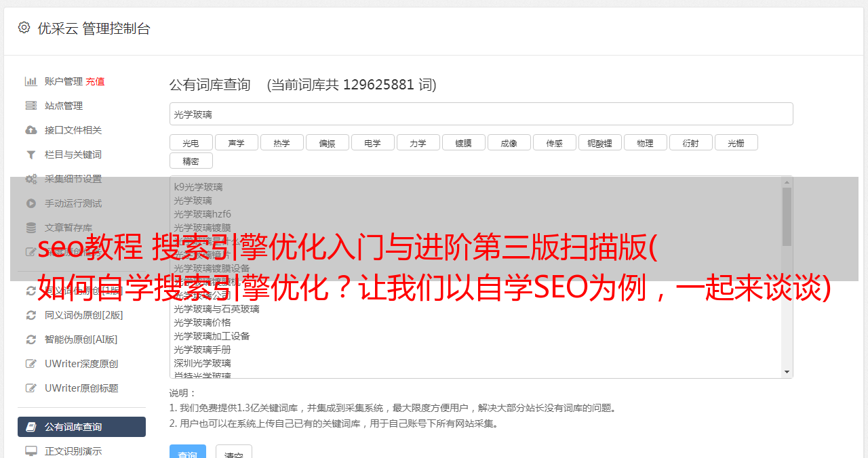Click the results list scrollbar down arrow
This screenshot has width=868, height=458.
click(787, 372)
